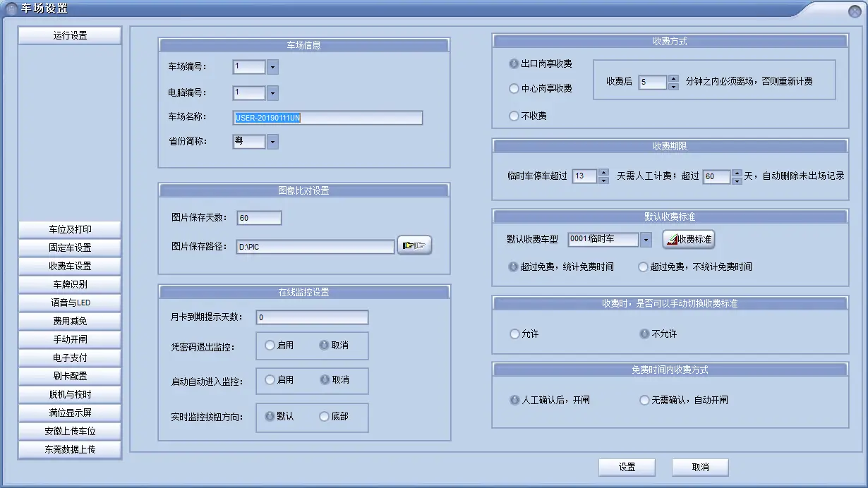Choose 超过免费，不统计免费时间
Screen dimensions: 868x488
642,267
